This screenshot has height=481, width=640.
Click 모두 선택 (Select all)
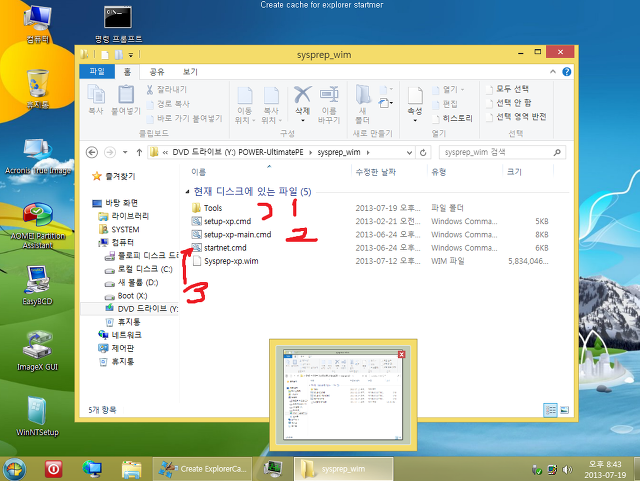[507, 89]
